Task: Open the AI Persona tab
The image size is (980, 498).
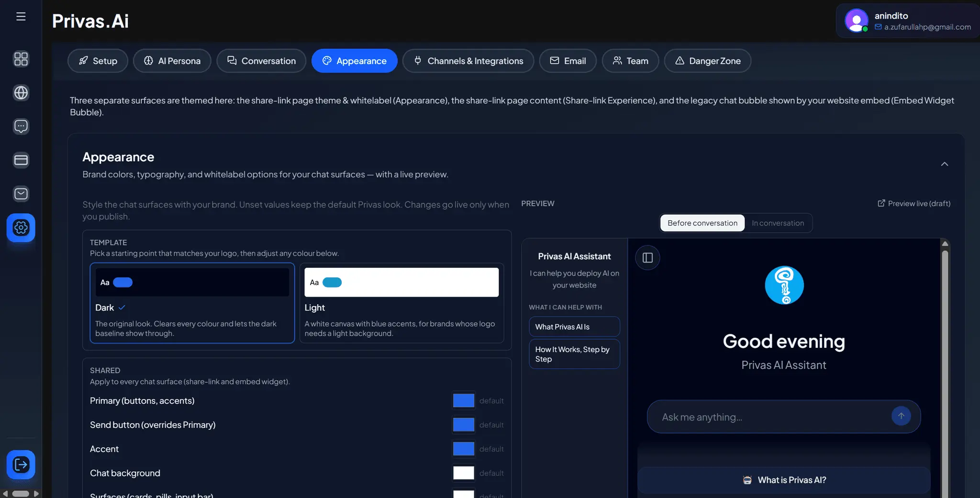Action: [x=172, y=61]
